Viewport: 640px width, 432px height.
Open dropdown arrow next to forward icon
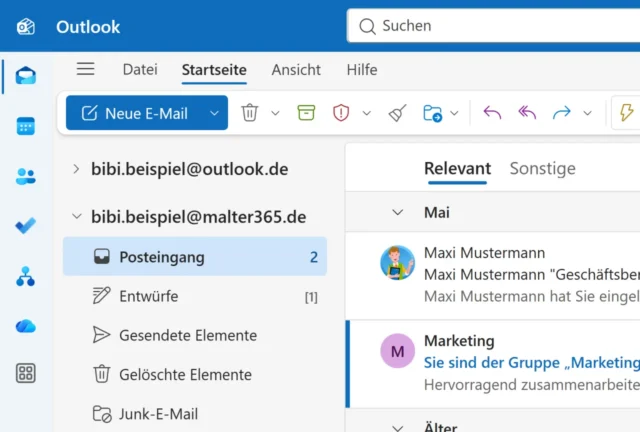[x=587, y=113]
